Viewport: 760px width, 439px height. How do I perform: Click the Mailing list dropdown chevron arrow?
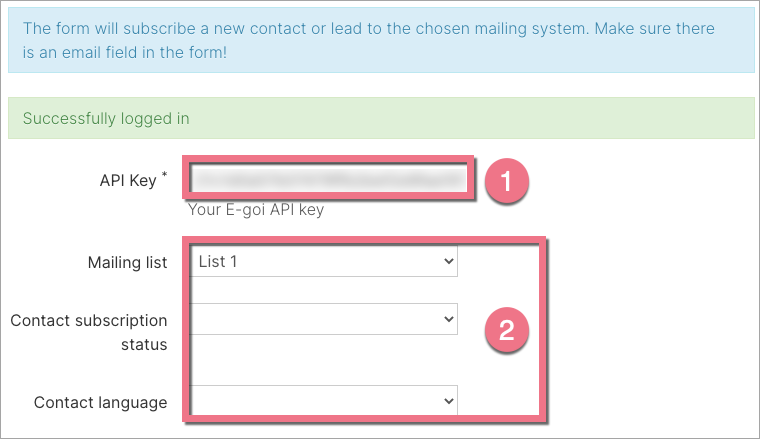447,262
